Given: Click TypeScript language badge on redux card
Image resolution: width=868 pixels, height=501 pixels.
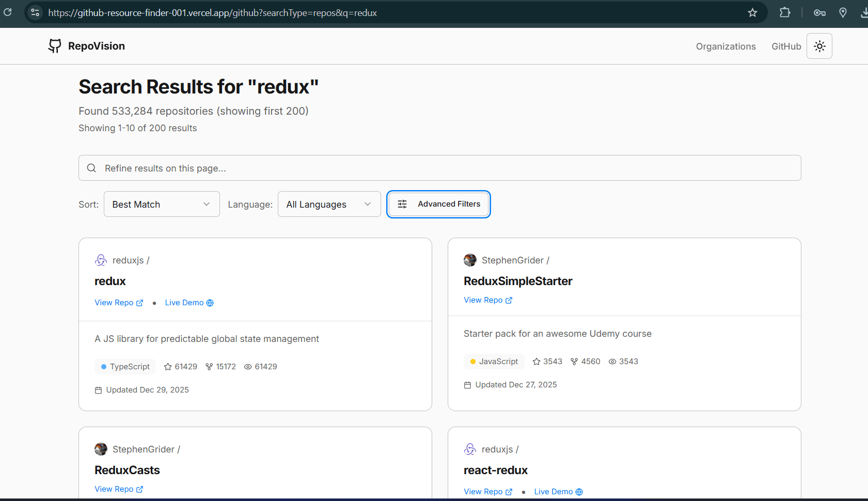Looking at the screenshot, I should click(x=125, y=367).
